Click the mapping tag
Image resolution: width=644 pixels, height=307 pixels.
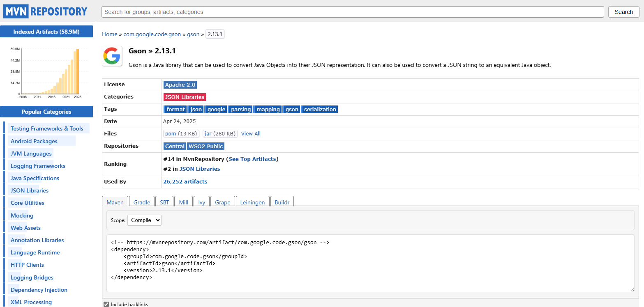click(x=268, y=109)
